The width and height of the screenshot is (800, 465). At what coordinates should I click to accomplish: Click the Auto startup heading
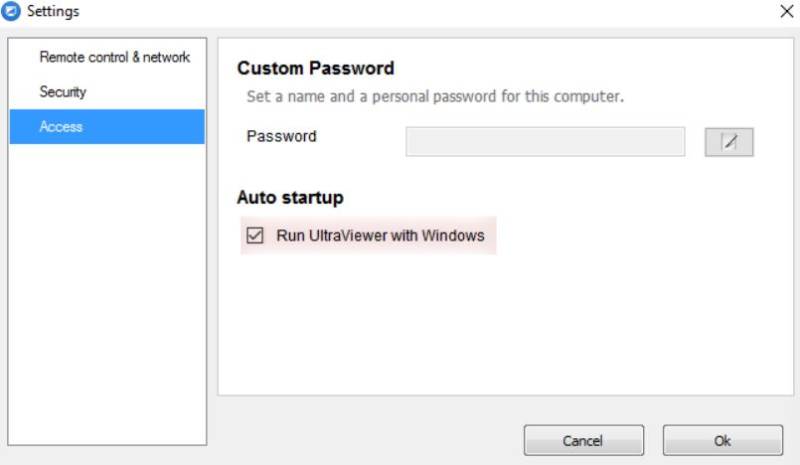(x=290, y=197)
